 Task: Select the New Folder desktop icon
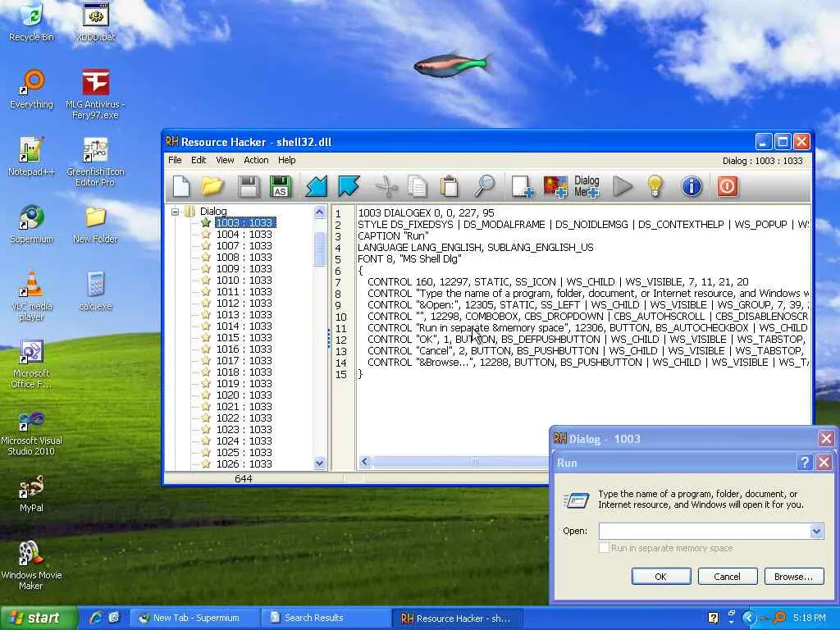click(95, 224)
